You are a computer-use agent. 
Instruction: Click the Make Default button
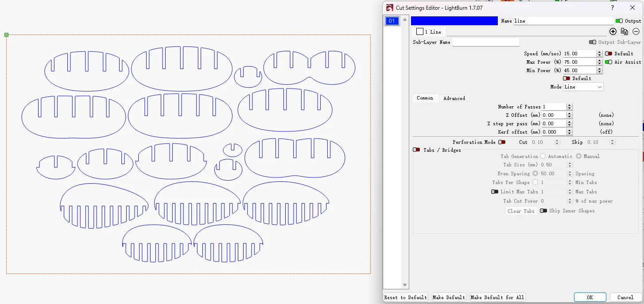coord(449,297)
